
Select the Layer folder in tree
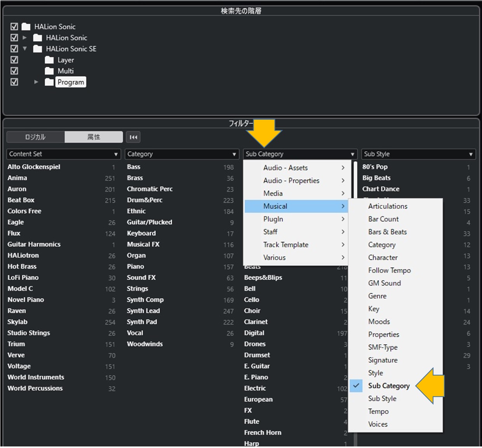coord(66,60)
